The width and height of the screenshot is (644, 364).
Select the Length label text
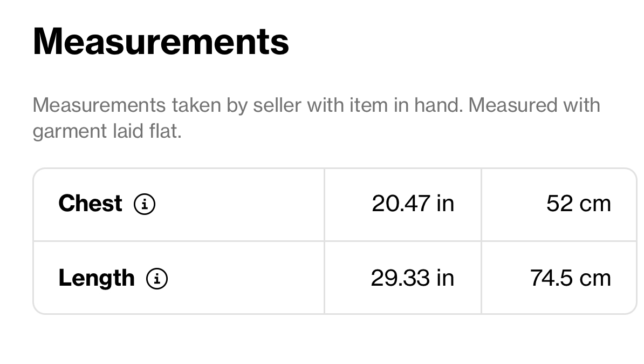click(97, 279)
